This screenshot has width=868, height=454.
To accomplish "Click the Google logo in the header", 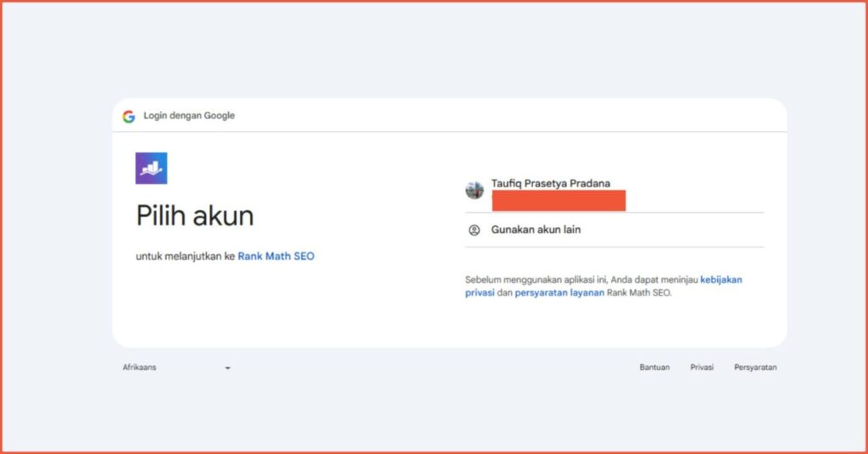I will point(129,116).
